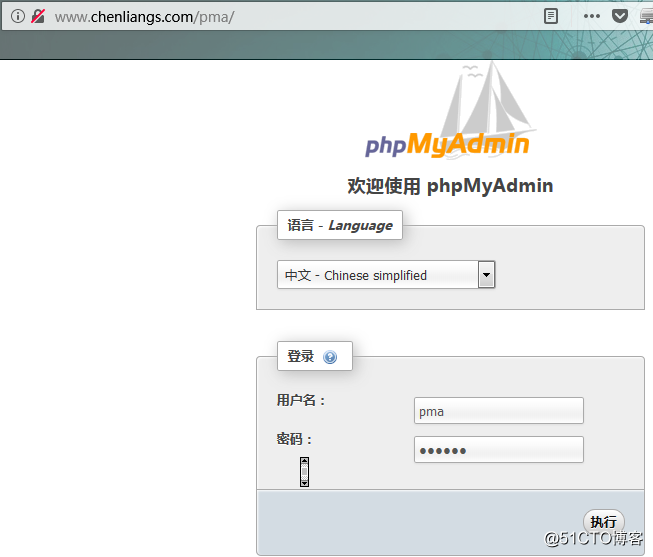The height and width of the screenshot is (557, 653).
Task: Click the login help question mark icon
Action: pyautogui.click(x=330, y=357)
